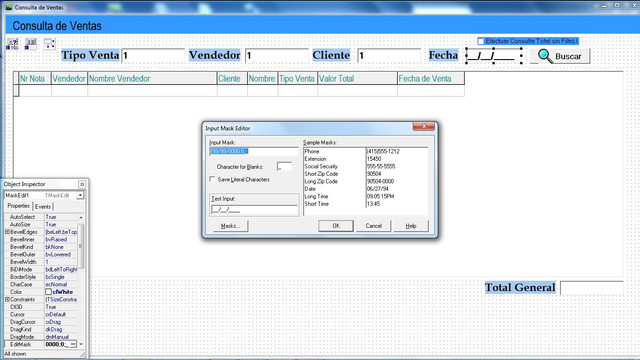Click Cancel in Input Mask Editor
640x360 pixels.
[x=373, y=226]
